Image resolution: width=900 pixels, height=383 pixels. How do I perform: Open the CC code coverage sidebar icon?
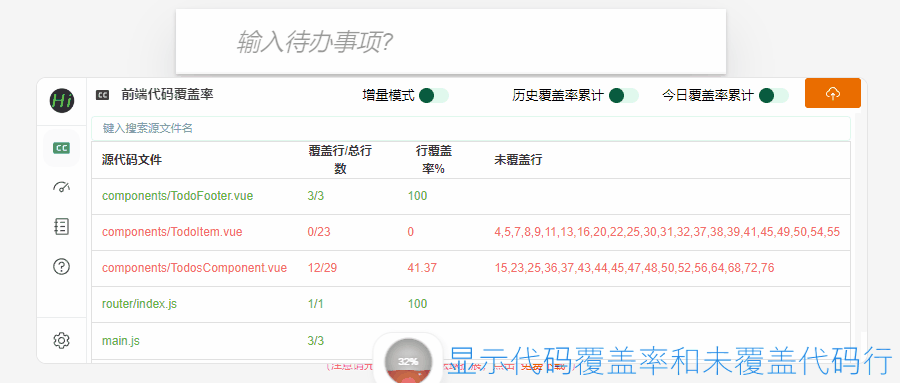[61, 148]
